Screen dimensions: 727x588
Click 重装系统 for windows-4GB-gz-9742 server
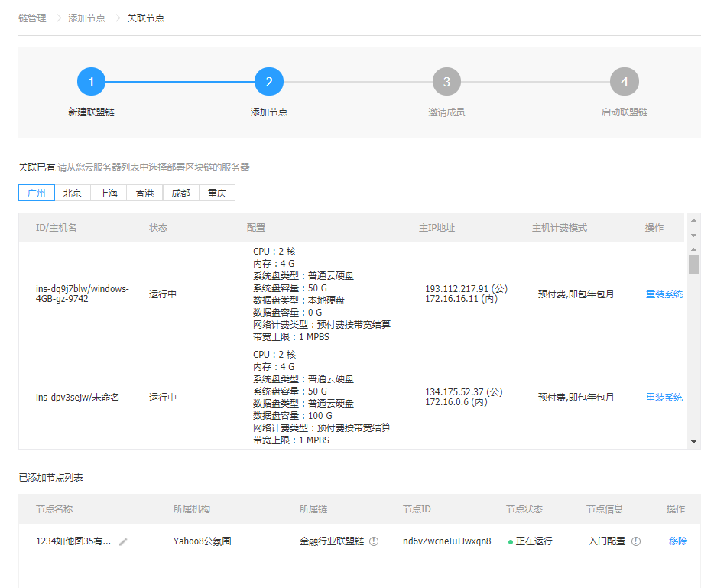[664, 294]
